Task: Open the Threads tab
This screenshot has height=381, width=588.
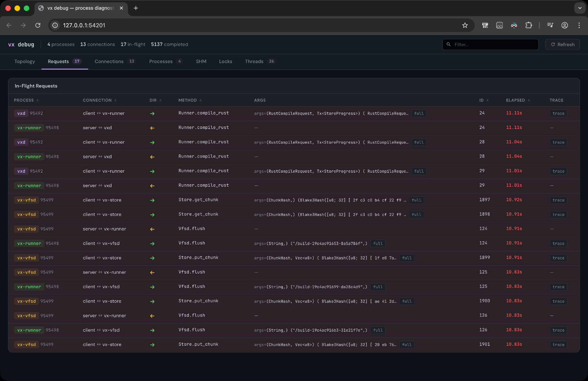Action: (254, 61)
